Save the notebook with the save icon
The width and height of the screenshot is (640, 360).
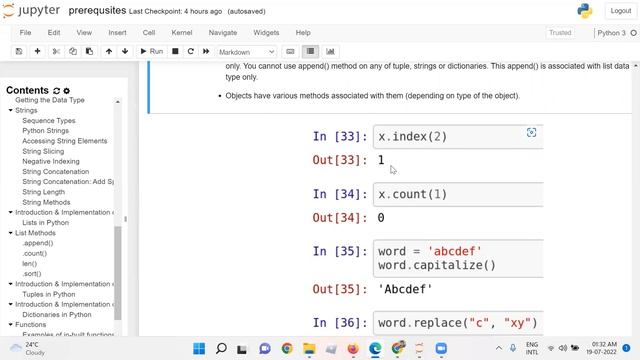click(19, 51)
